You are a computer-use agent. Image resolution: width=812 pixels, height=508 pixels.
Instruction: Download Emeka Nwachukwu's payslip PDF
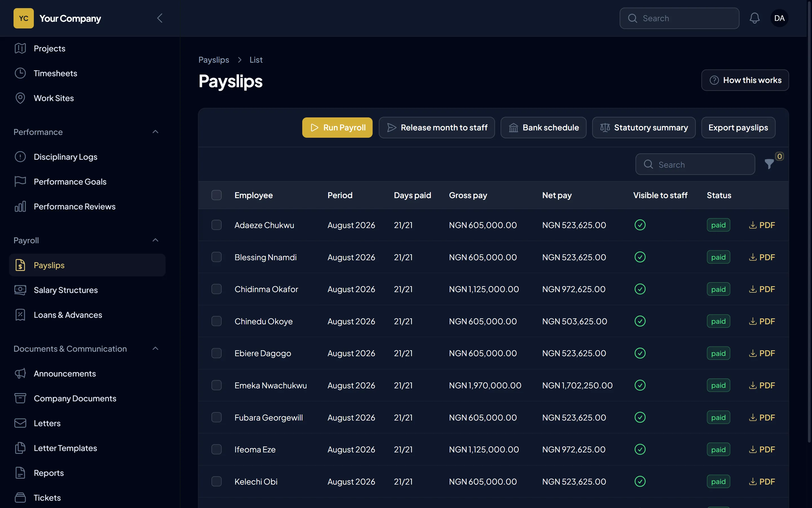tap(762, 385)
